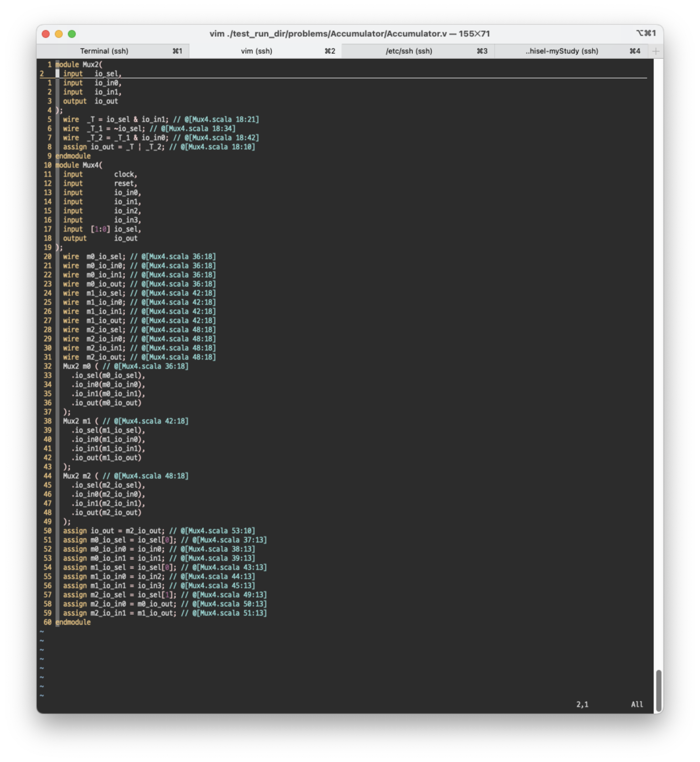
Task: Click 'assign m2_io_sel = io_sel[1];' line
Action: (x=165, y=595)
